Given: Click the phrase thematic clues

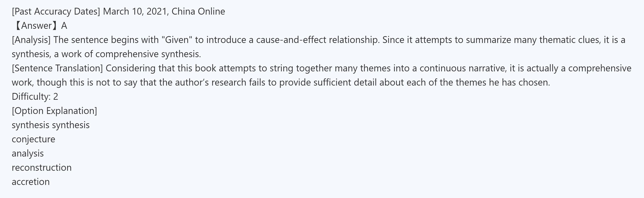Looking at the screenshot, I should [570, 40].
